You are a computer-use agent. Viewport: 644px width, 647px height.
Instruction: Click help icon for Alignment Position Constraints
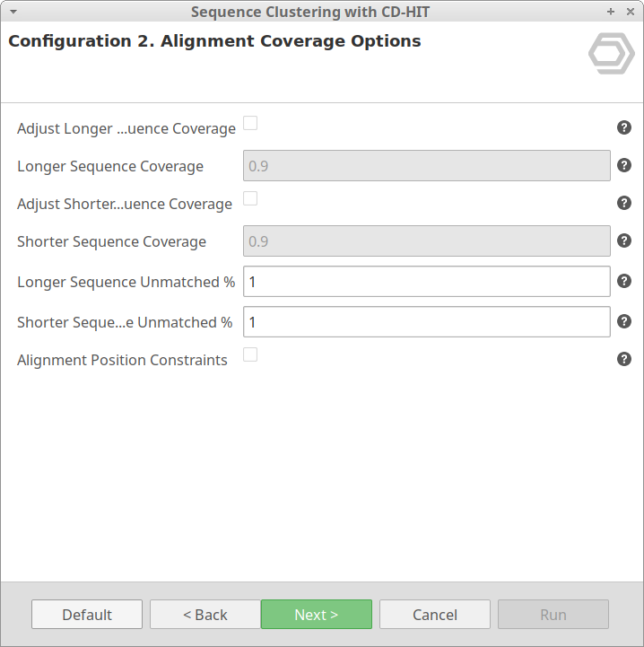pyautogui.click(x=624, y=359)
